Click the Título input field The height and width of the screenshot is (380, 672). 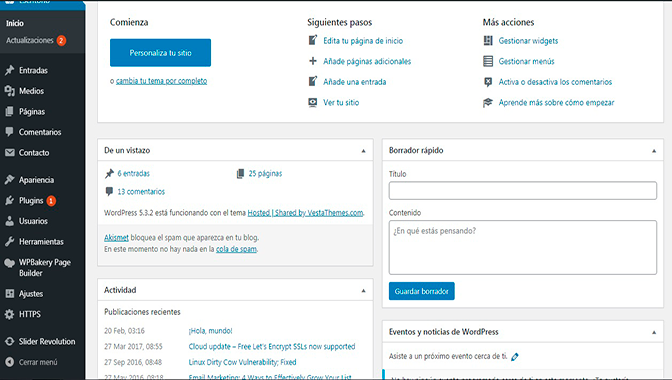523,191
